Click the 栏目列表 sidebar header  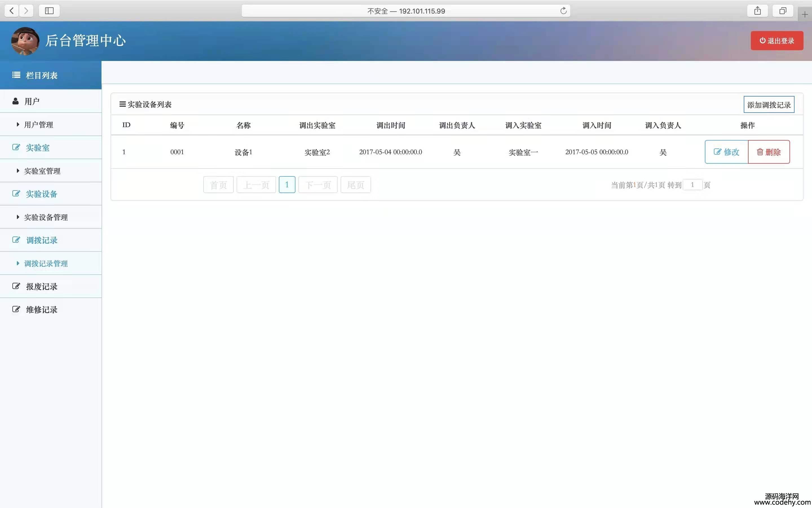[x=51, y=75]
